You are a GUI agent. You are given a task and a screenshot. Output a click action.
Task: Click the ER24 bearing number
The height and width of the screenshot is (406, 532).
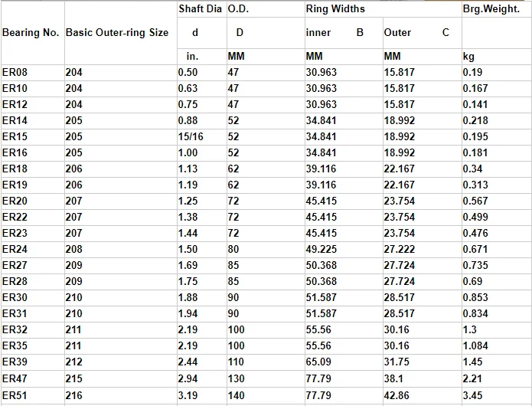pos(15,249)
